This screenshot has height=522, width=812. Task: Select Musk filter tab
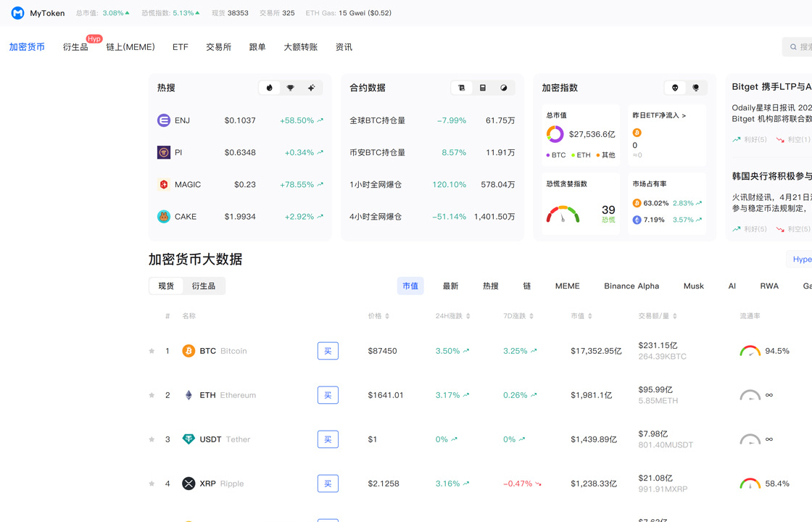click(x=694, y=286)
